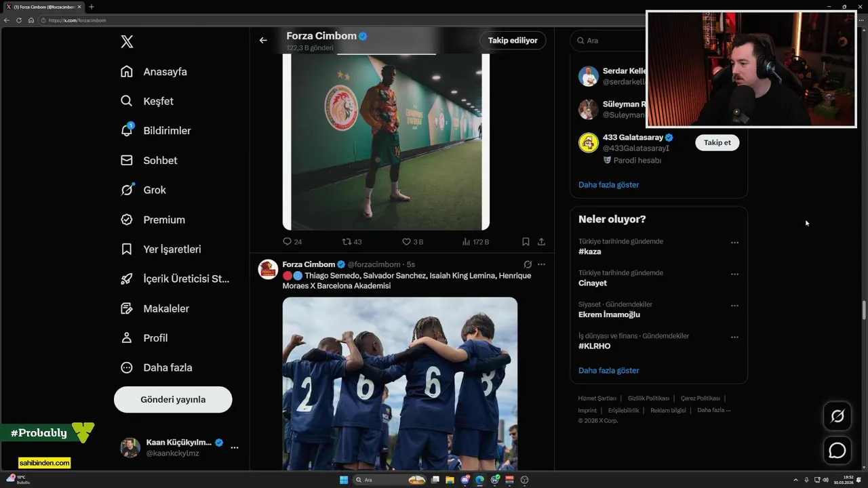Image resolution: width=868 pixels, height=488 pixels.
Task: Reply to the post with 24 comments
Action: [x=292, y=241]
